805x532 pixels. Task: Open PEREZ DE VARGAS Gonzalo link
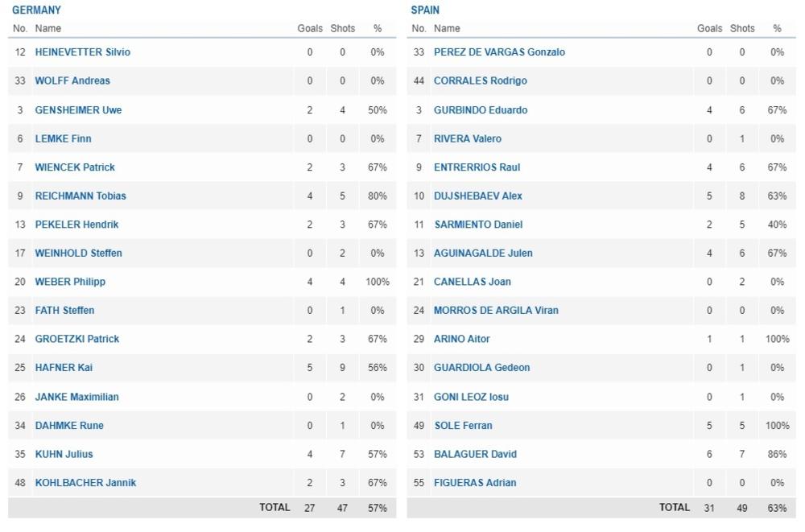pyautogui.click(x=499, y=52)
